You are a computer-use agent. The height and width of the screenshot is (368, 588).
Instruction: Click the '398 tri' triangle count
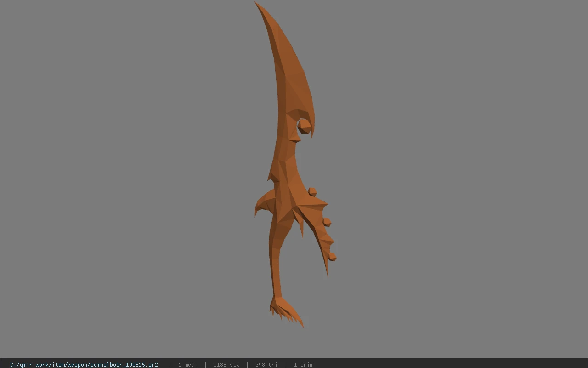click(266, 365)
